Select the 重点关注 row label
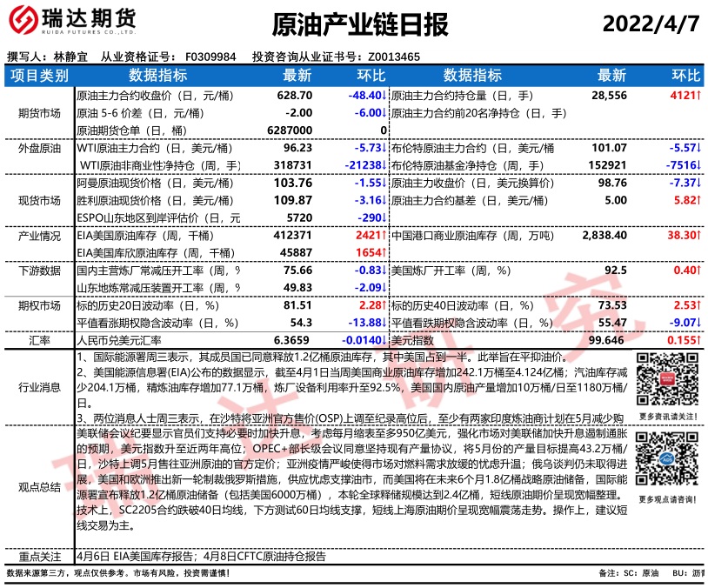Viewport: 708px width, 588px height. pos(39,556)
